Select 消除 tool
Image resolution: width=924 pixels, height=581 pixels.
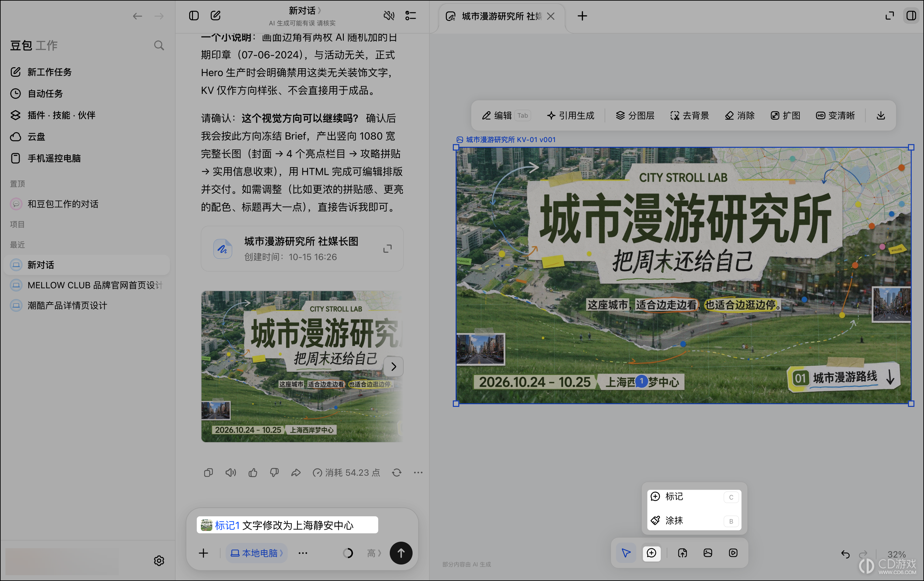[740, 115]
